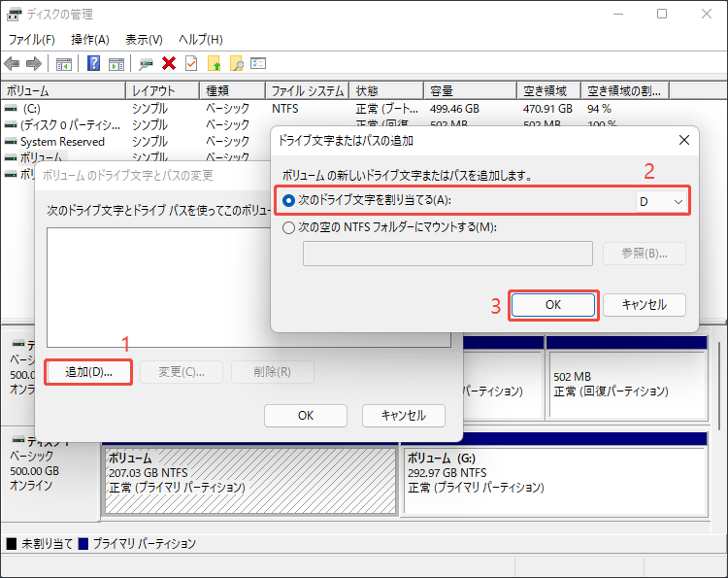Screen dimensions: 728x578
Task: Sort by 状態 column header
Action: (386, 90)
